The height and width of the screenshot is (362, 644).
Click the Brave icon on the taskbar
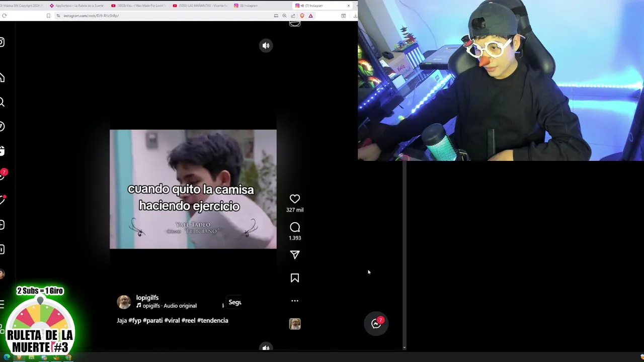click(19, 357)
